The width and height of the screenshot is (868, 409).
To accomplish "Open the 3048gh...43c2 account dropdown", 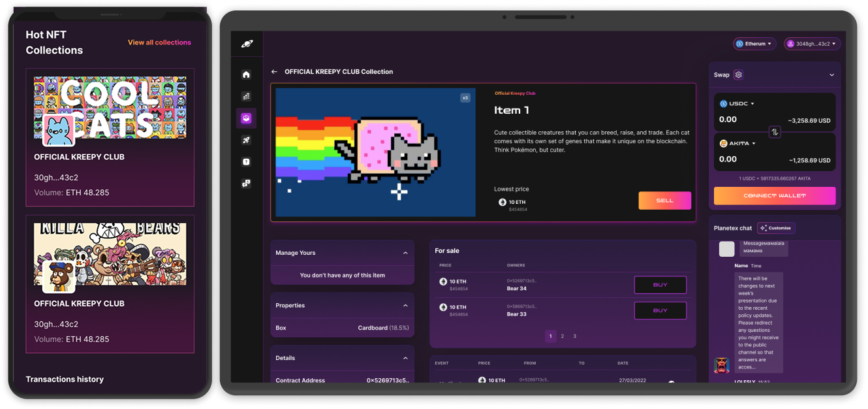I will (x=812, y=44).
